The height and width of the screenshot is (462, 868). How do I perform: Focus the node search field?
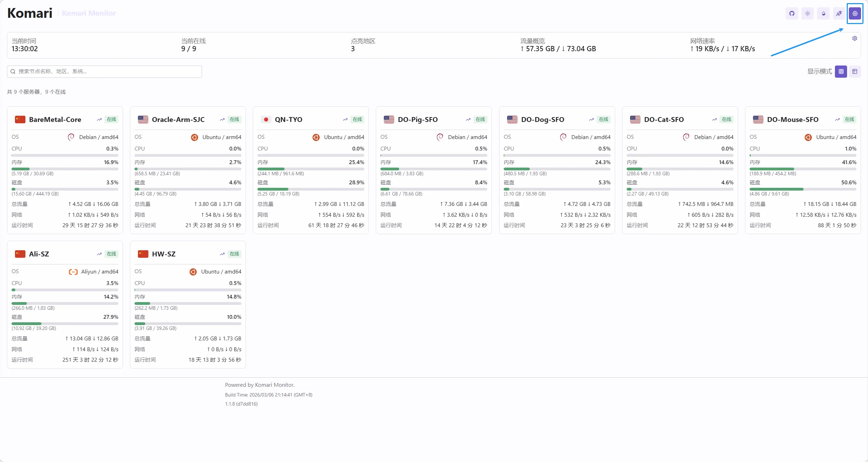(104, 71)
